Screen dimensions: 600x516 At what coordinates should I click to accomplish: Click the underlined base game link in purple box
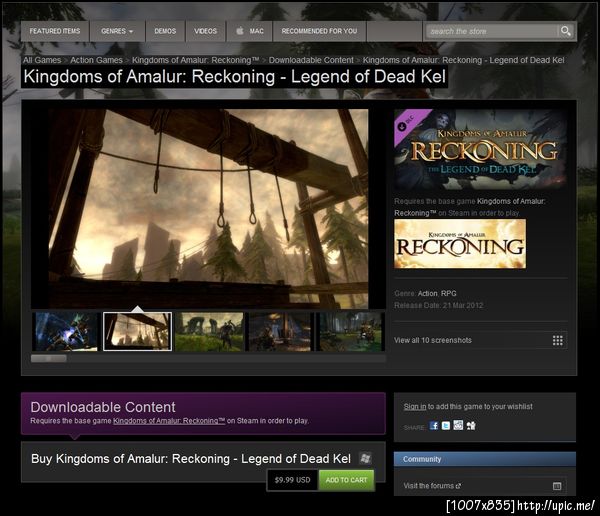[x=169, y=421]
